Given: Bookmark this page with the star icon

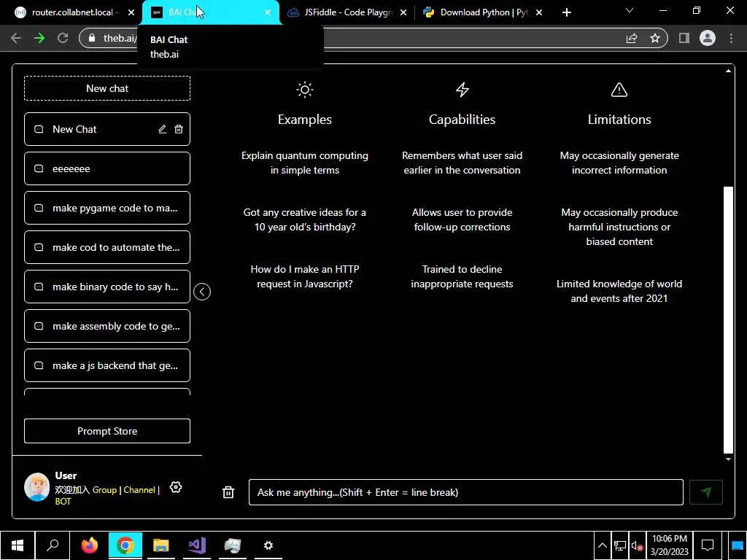Looking at the screenshot, I should (x=655, y=38).
